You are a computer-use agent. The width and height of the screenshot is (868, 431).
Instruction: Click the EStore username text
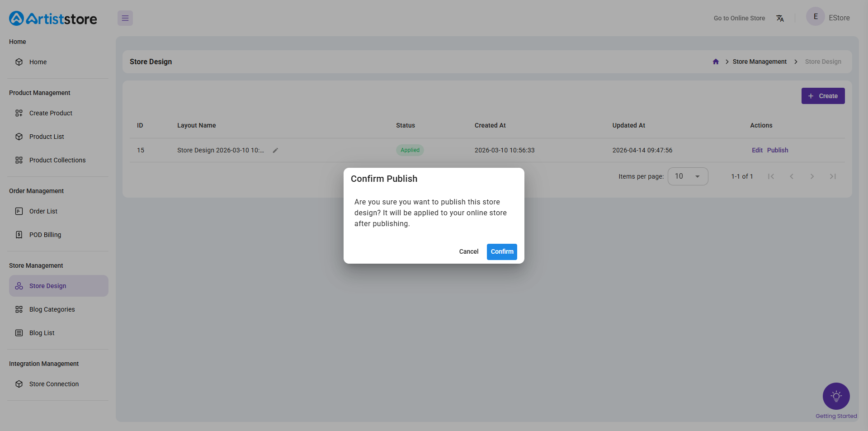tap(839, 18)
